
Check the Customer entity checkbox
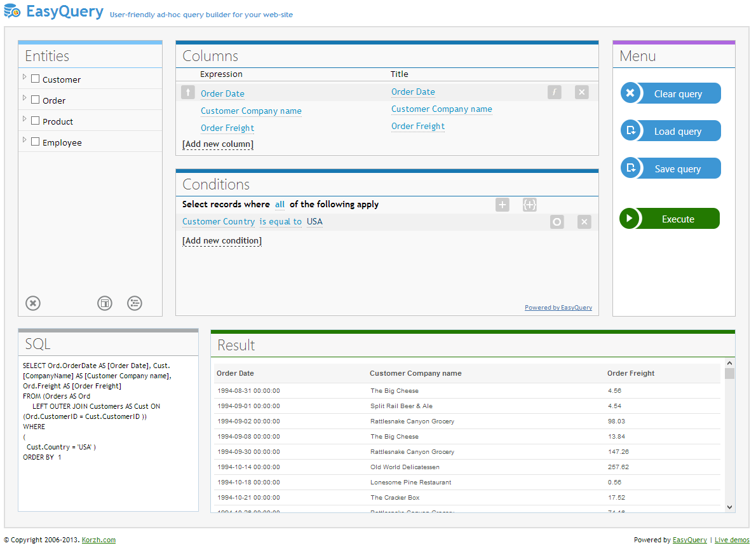36,79
